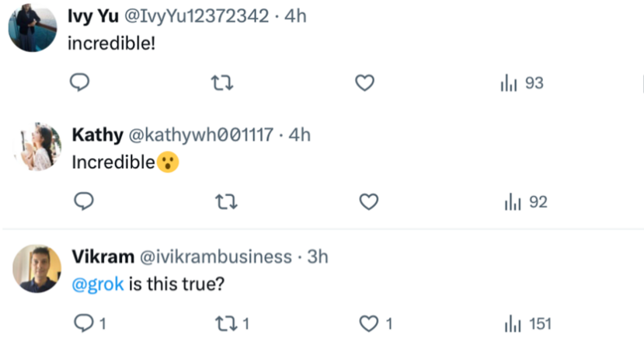The width and height of the screenshot is (644, 349).
Task: Like Kathy's tweet
Action: click(368, 202)
